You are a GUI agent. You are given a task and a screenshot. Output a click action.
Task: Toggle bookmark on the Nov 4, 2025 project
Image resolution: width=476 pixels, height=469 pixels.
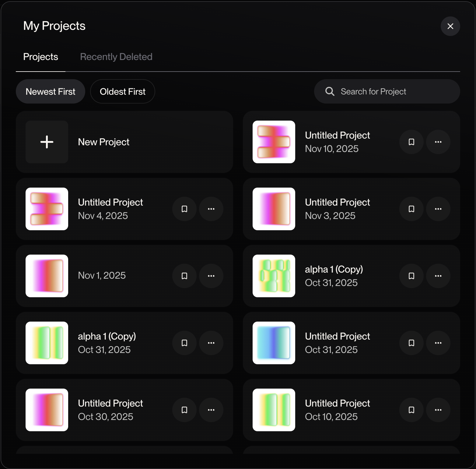tap(184, 209)
